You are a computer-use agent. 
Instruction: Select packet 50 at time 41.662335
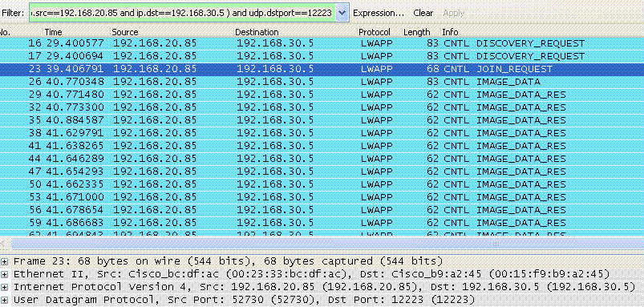coord(322,184)
